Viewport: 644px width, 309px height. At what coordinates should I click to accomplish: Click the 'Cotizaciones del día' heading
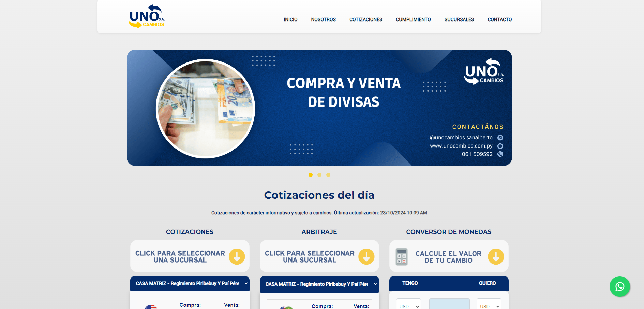coord(319,195)
